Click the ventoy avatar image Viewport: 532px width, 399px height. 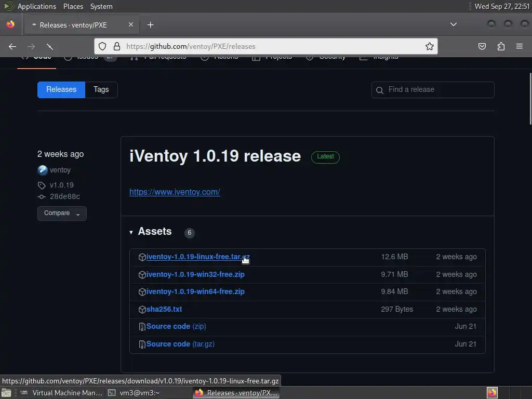point(43,170)
